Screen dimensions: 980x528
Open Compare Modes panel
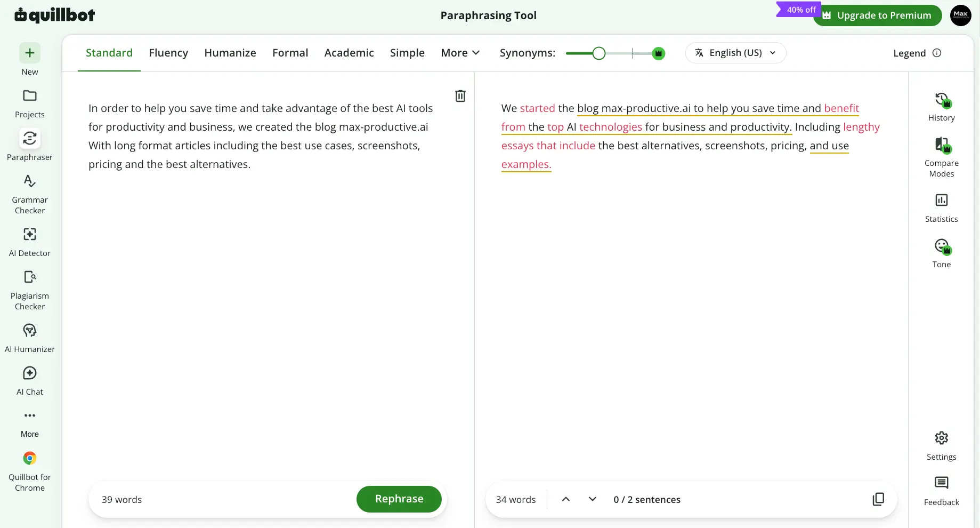point(942,157)
